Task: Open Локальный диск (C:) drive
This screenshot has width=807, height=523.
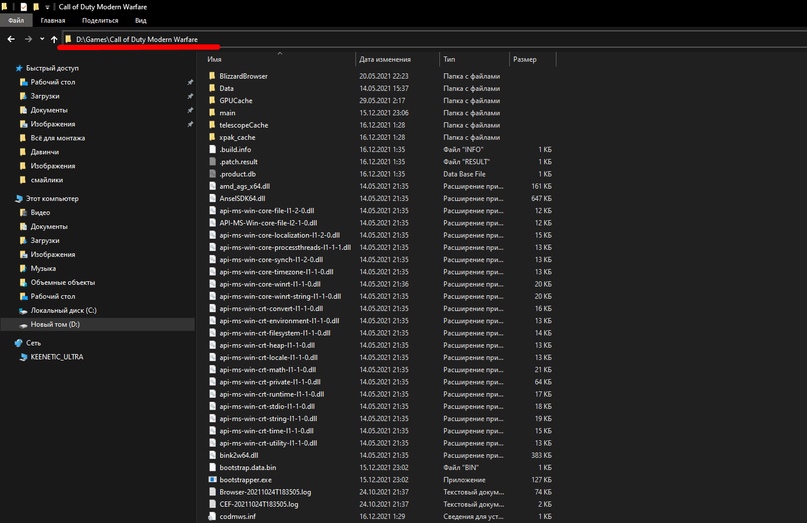Action: pyautogui.click(x=63, y=310)
